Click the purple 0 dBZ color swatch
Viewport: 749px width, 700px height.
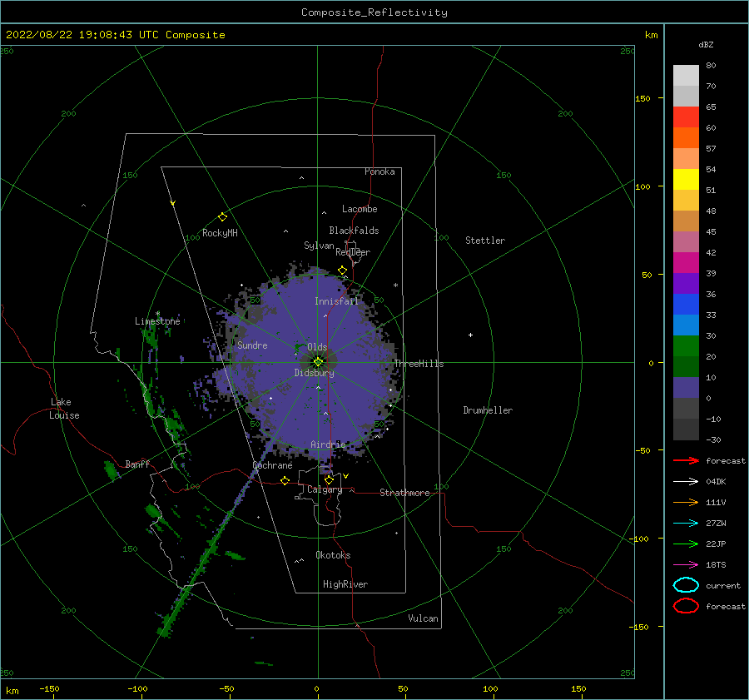tap(686, 388)
